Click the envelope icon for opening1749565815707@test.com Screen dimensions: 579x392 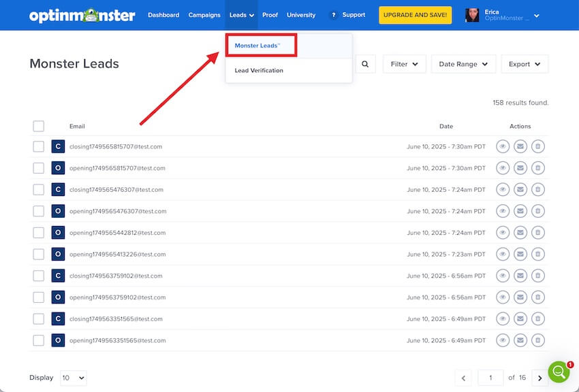tap(520, 167)
